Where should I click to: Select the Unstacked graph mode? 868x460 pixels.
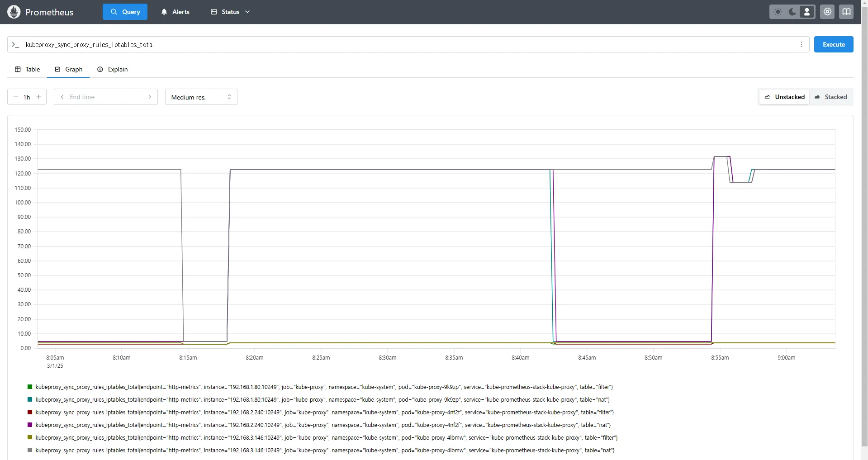click(x=784, y=97)
